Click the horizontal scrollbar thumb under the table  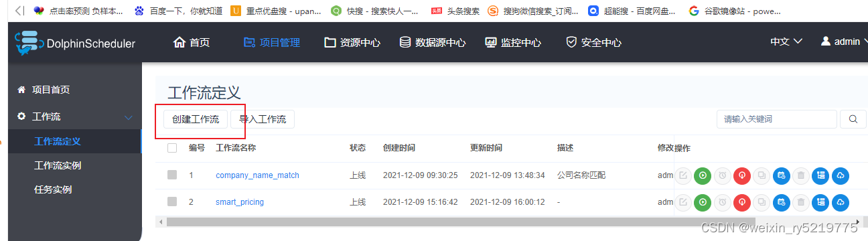point(461,222)
